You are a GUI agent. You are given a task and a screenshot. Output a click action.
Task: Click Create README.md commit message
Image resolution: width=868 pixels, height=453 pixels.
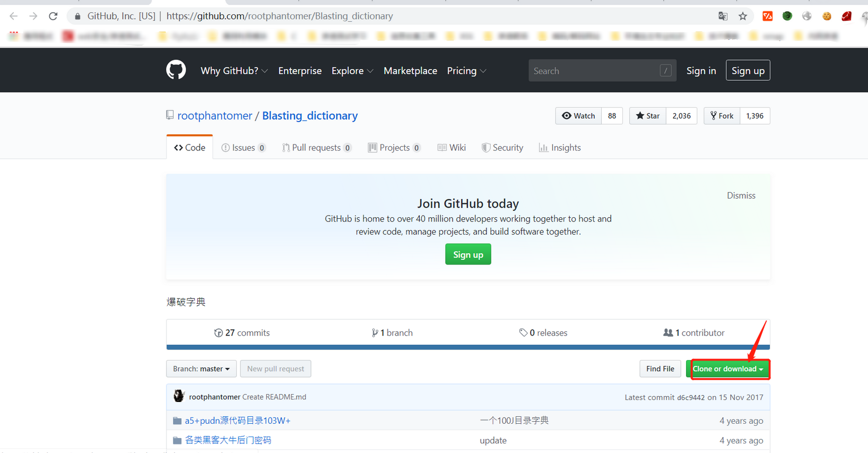click(274, 397)
